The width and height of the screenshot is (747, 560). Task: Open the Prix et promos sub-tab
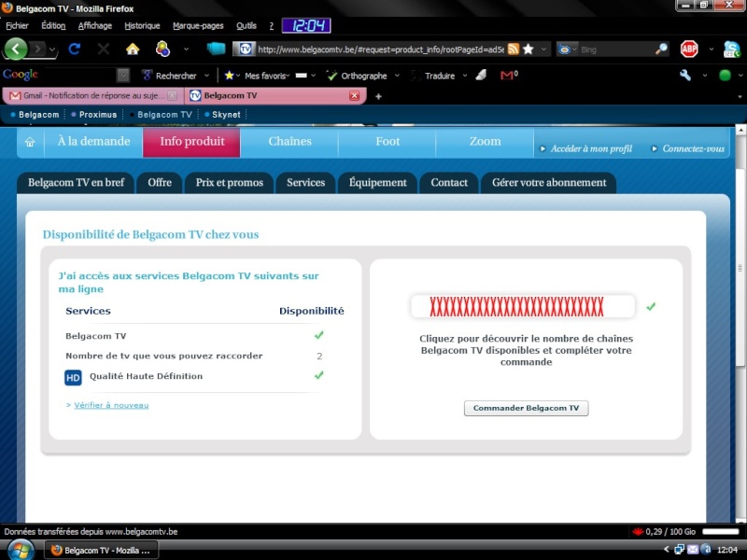229,183
